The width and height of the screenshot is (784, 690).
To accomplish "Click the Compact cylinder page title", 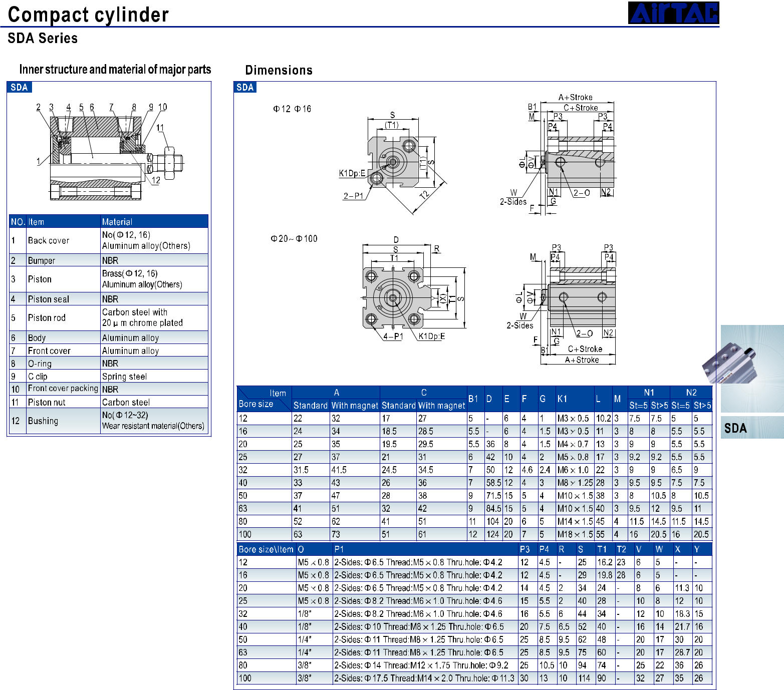I will (89, 15).
